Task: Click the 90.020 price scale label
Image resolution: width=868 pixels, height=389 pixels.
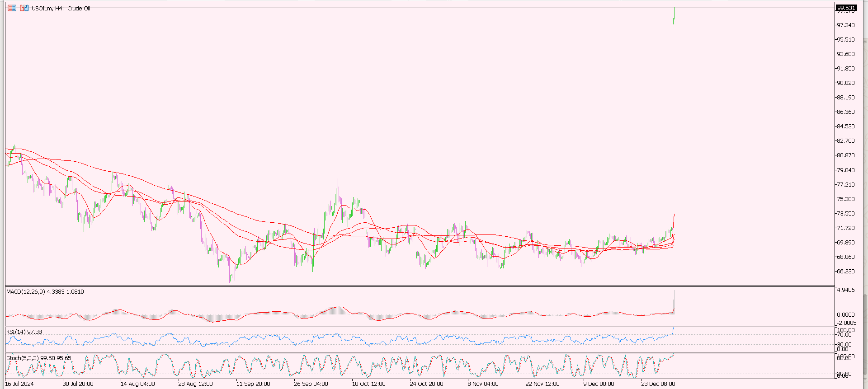Action: click(846, 83)
